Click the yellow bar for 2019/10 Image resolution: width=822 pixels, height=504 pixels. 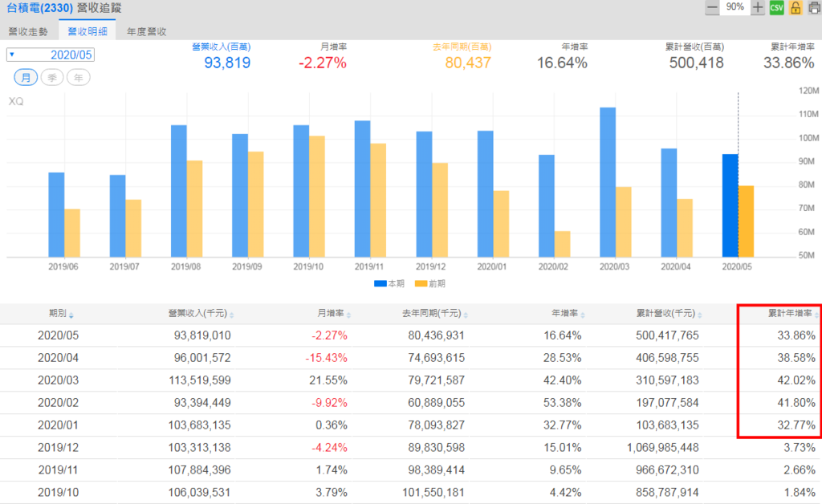pos(316,197)
